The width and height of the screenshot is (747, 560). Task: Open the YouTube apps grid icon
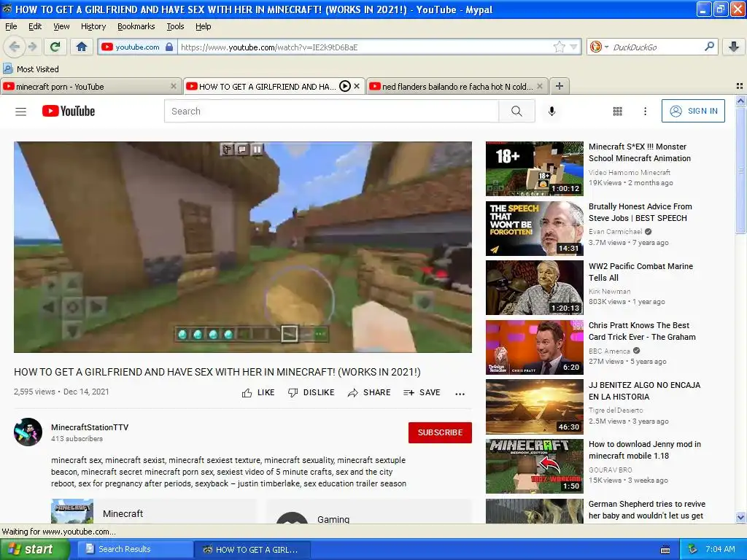(x=617, y=111)
